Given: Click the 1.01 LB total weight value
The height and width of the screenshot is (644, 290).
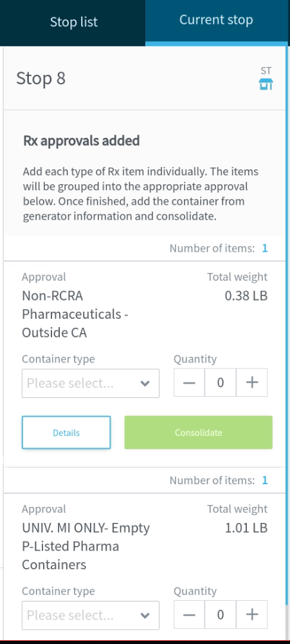Looking at the screenshot, I should pyautogui.click(x=246, y=528).
